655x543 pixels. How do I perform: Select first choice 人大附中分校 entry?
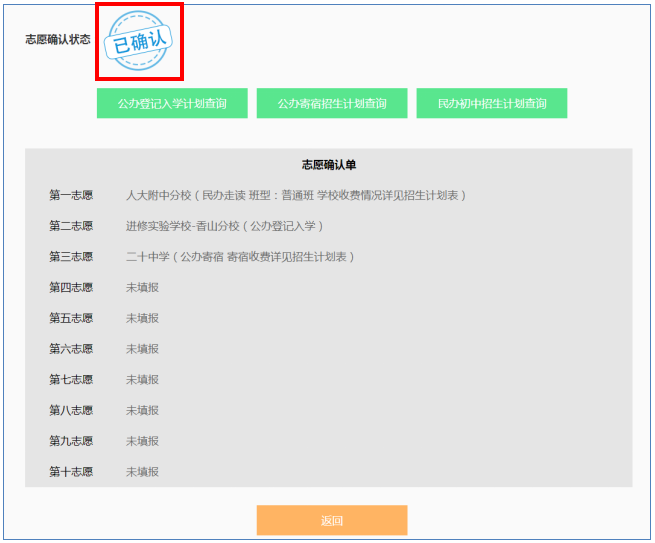[296, 195]
